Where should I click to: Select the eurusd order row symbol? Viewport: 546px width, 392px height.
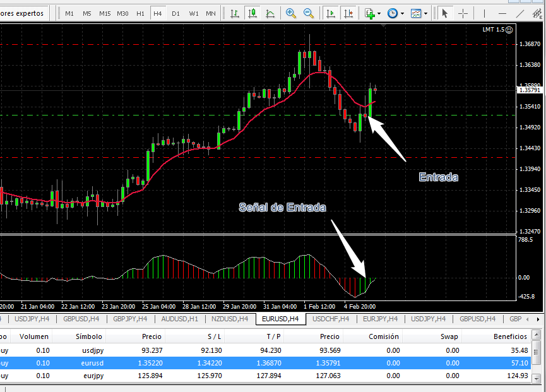(92, 363)
